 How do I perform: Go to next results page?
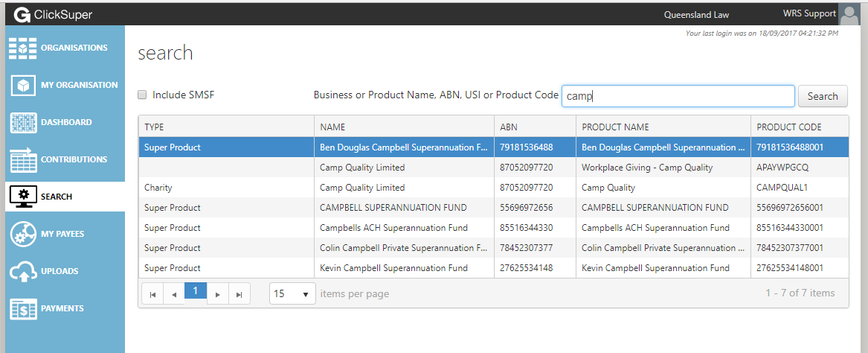point(217,294)
